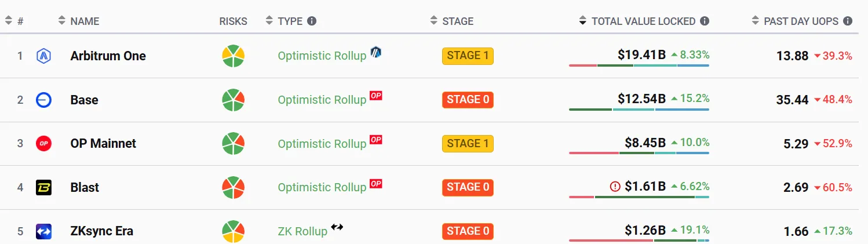The width and height of the screenshot is (868, 244).
Task: Click the red OP Mainnet logo
Action: click(x=44, y=143)
